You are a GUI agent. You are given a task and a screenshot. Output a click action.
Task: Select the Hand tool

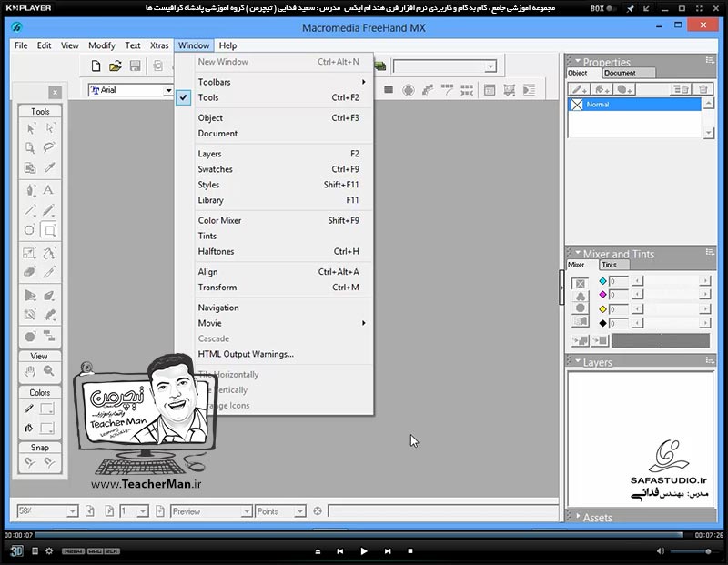pyautogui.click(x=30, y=371)
